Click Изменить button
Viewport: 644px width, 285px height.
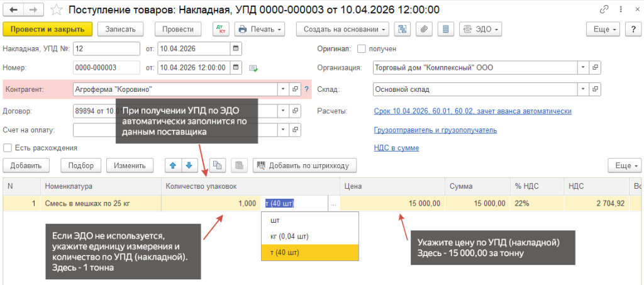(130, 165)
